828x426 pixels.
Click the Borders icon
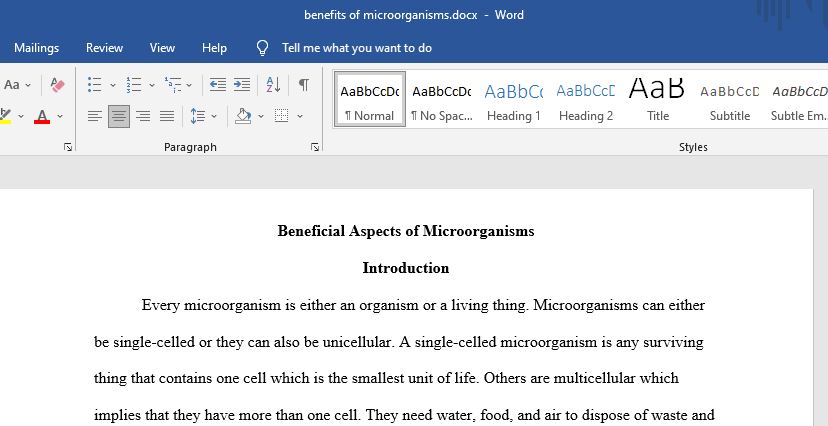281,116
